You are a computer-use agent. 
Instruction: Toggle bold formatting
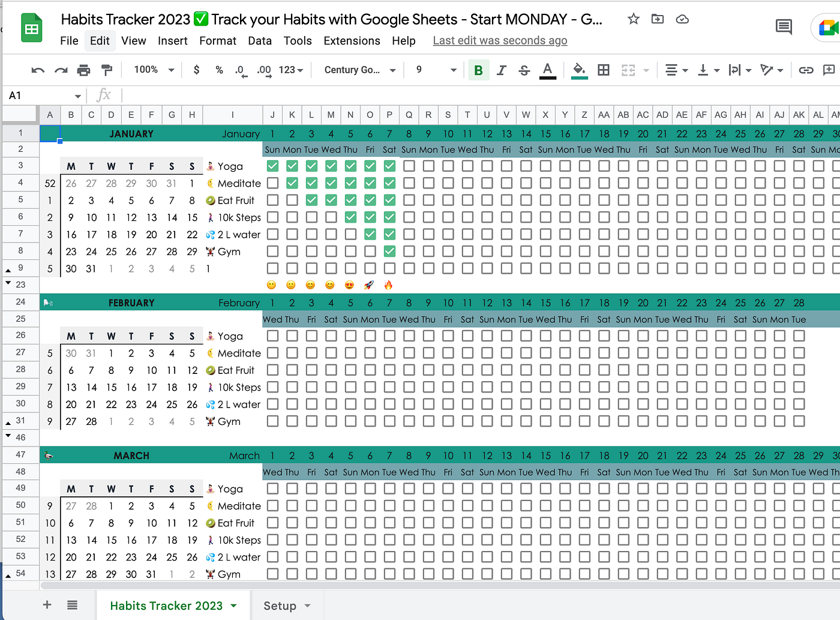[x=478, y=70]
